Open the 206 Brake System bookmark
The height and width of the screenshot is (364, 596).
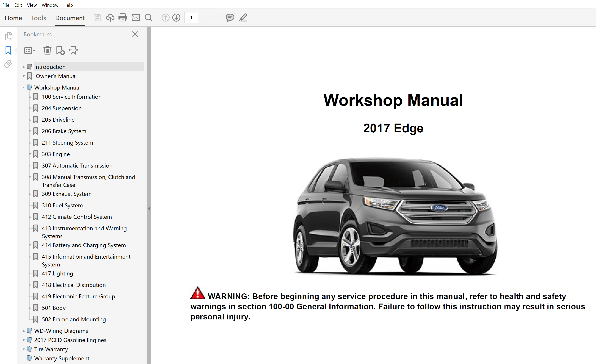click(x=64, y=131)
